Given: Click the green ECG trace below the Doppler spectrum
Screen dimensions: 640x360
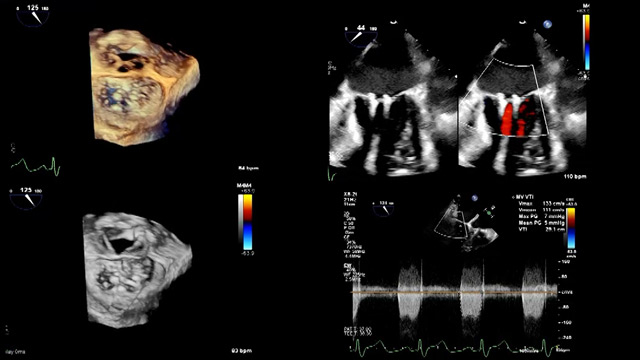Looking at the screenshot, I should point(453,347).
